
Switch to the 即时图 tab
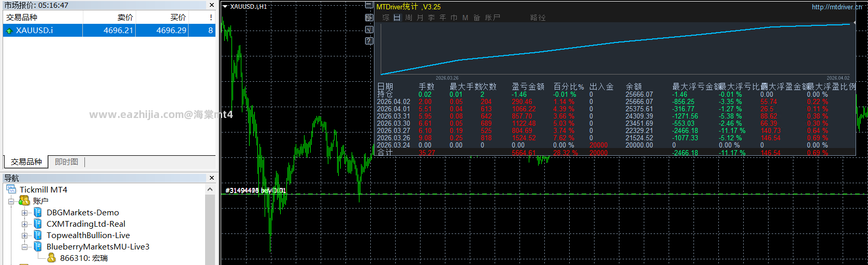[66, 162]
